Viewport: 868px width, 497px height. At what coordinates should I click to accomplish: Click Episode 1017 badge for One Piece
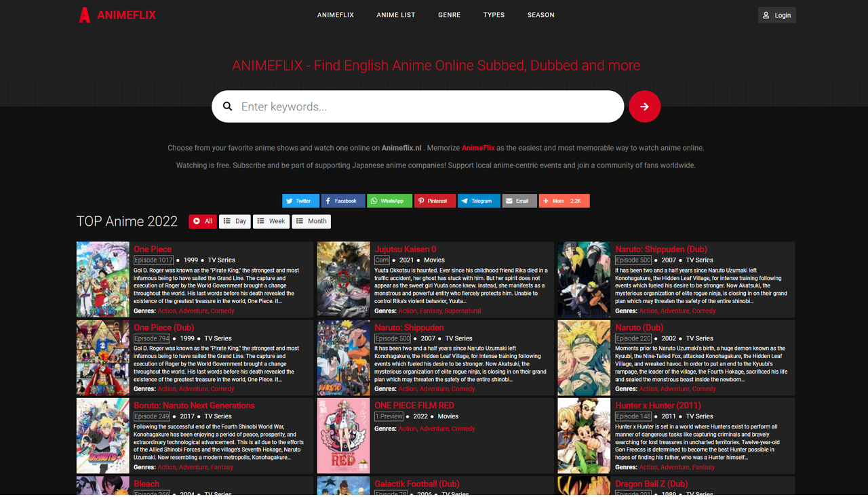[x=153, y=260]
